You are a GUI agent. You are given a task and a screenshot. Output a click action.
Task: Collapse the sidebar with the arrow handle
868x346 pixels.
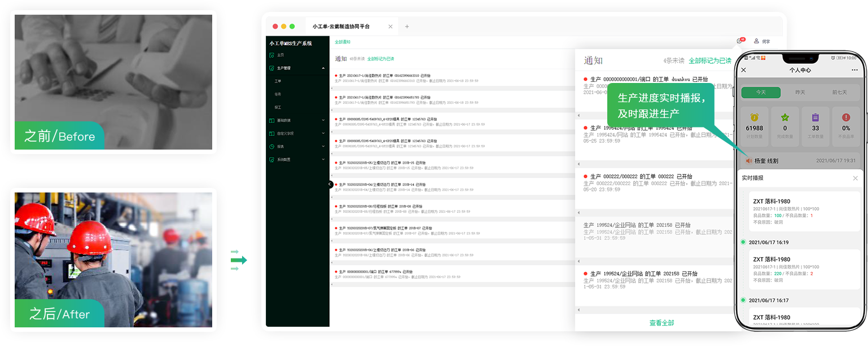point(330,184)
